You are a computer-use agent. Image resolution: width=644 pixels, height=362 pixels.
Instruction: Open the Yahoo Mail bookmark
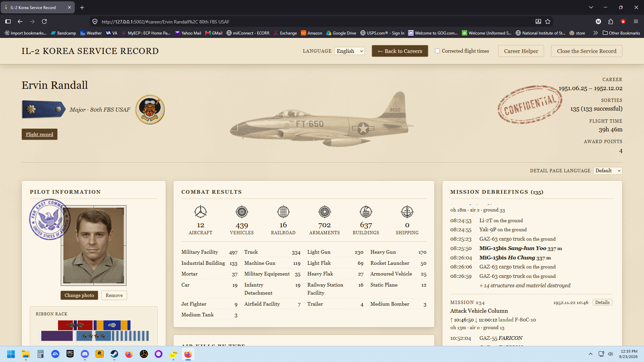(188, 33)
